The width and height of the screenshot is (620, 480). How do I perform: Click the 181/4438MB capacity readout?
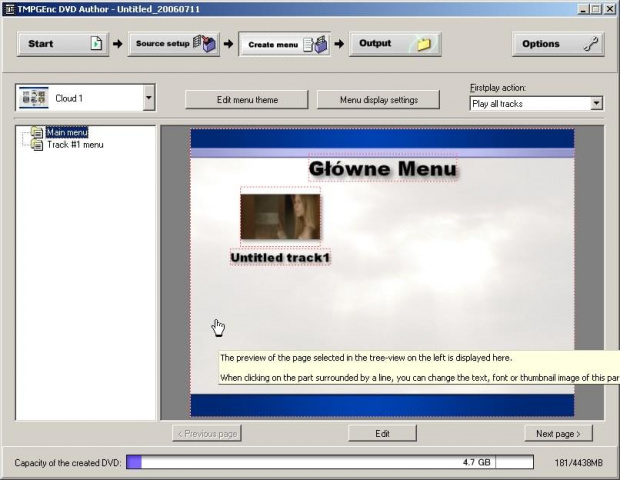578,462
